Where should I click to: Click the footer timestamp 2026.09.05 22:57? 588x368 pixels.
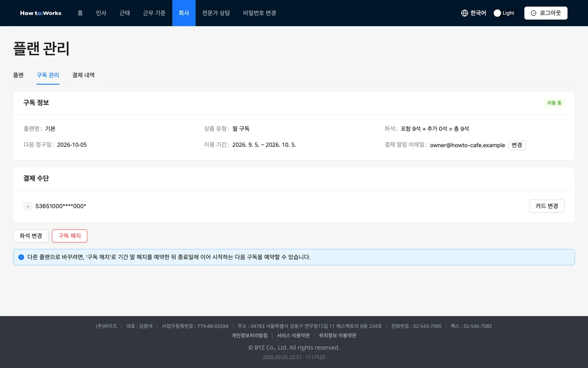[282, 357]
